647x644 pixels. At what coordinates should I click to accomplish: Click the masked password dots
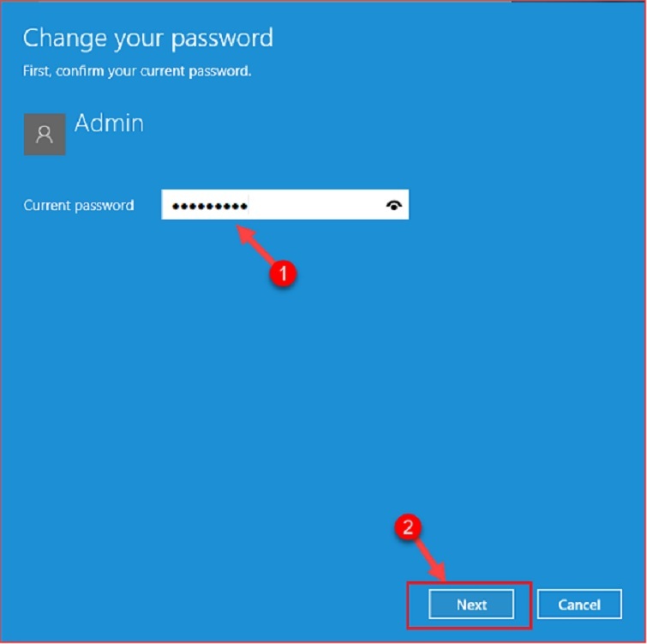coord(210,206)
